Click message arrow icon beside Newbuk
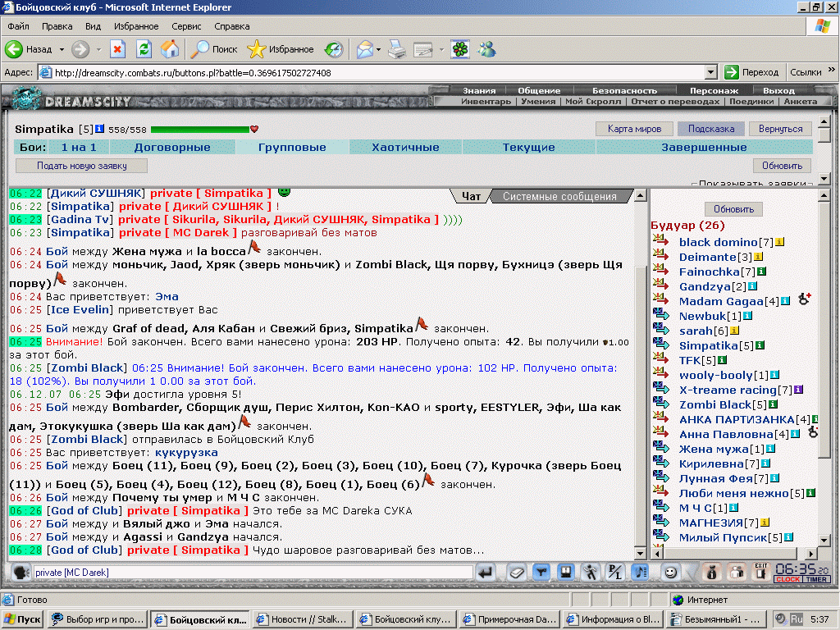The image size is (840, 630). [x=661, y=314]
